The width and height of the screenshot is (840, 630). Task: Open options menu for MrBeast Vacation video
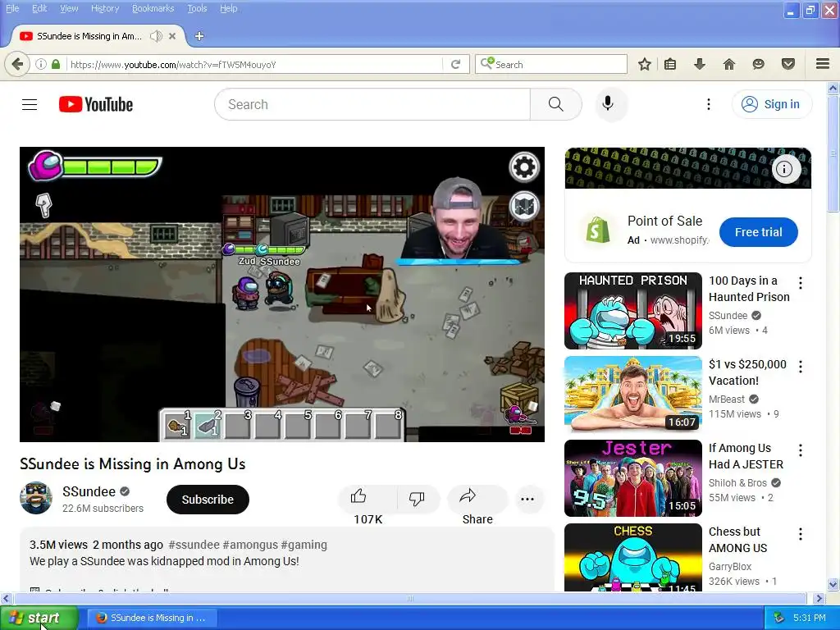coord(801,367)
